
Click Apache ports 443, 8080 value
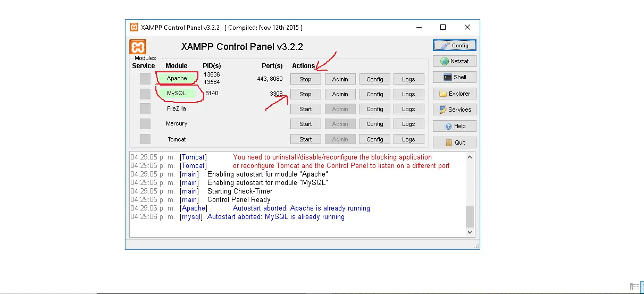[x=270, y=78]
